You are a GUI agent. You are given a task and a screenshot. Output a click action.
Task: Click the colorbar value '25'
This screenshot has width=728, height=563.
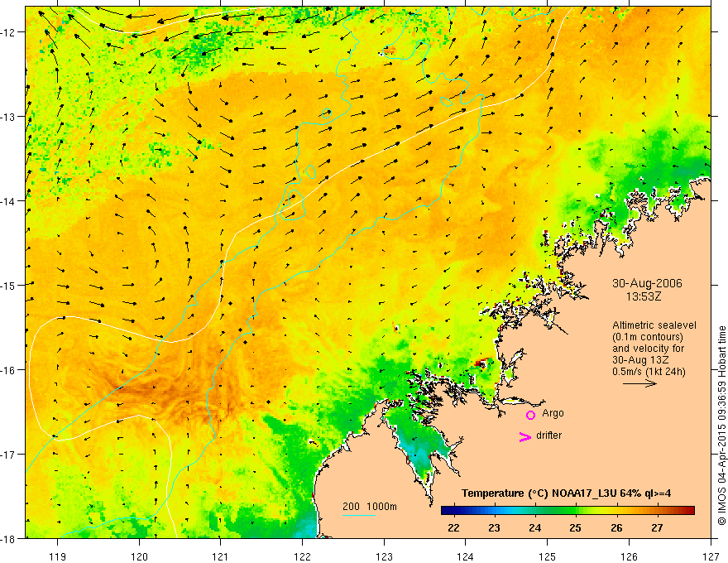575,527
